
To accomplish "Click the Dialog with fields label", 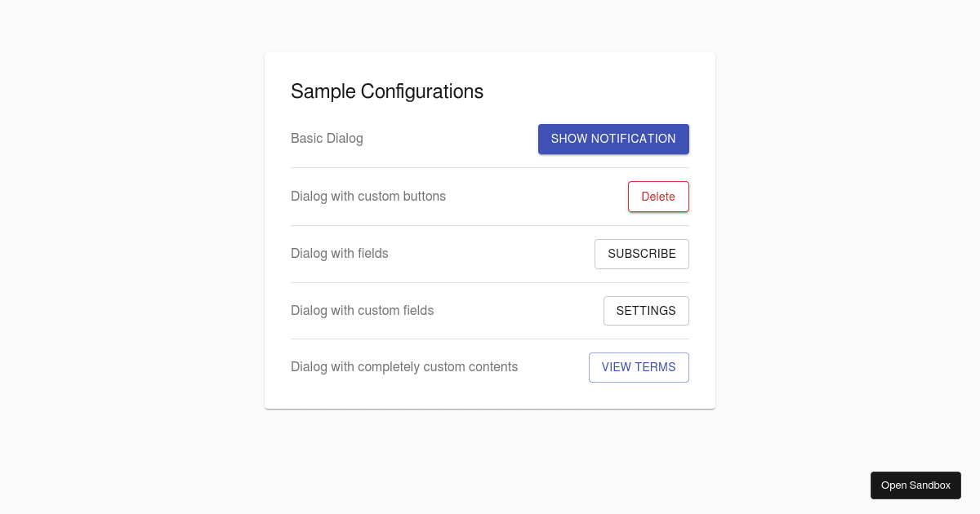I will (x=340, y=254).
